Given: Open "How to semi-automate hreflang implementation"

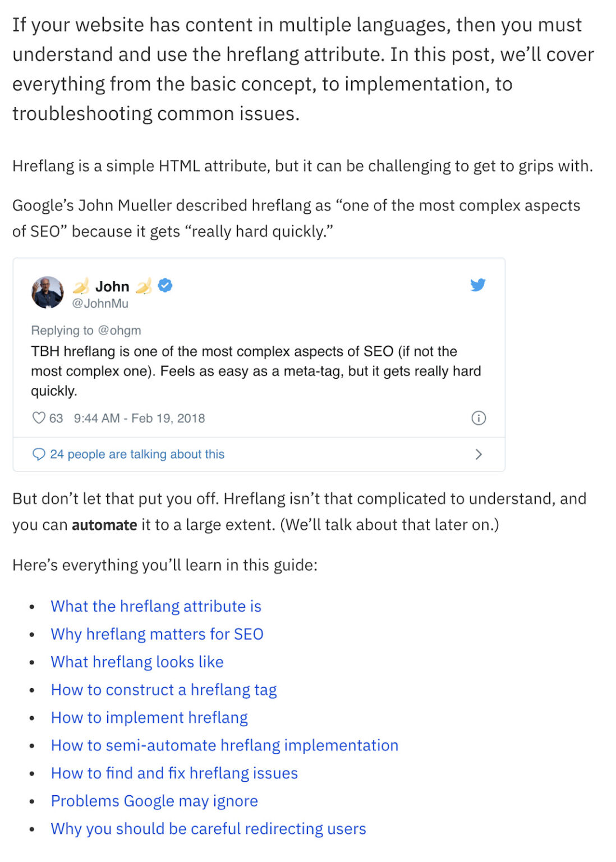Looking at the screenshot, I should pos(224,745).
